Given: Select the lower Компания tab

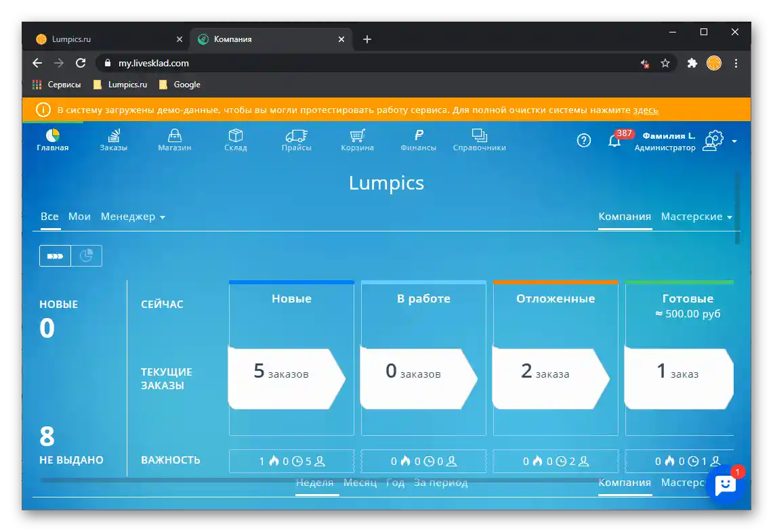Looking at the screenshot, I should (x=625, y=483).
